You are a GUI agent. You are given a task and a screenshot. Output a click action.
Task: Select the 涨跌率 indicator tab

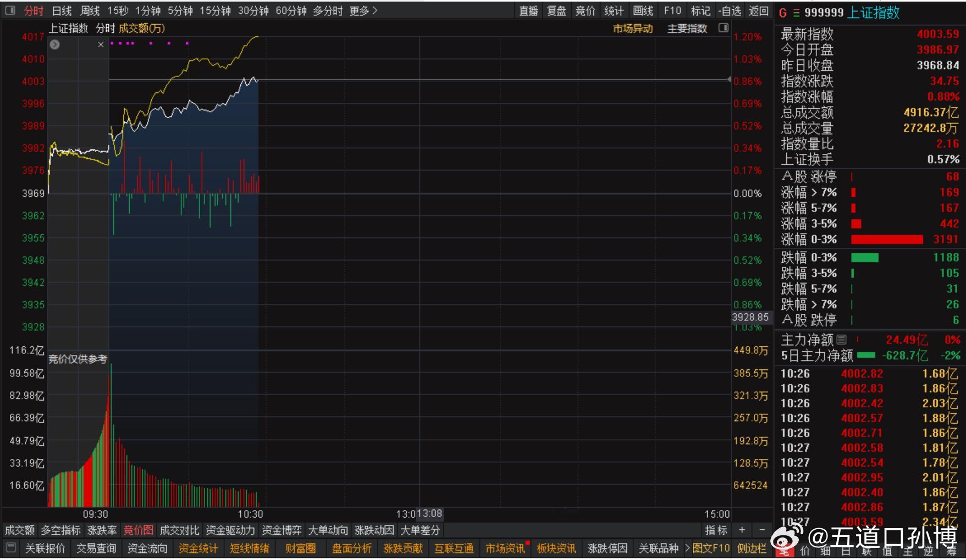point(102,530)
